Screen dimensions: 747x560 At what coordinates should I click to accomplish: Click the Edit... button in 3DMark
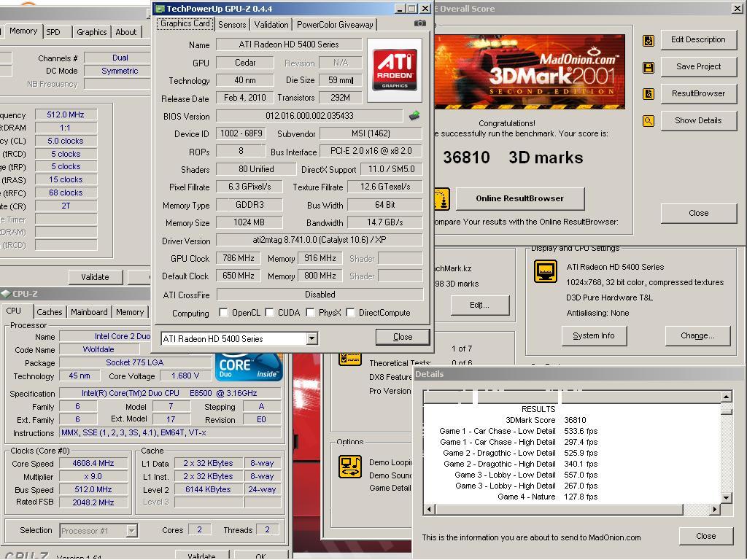[x=479, y=306]
